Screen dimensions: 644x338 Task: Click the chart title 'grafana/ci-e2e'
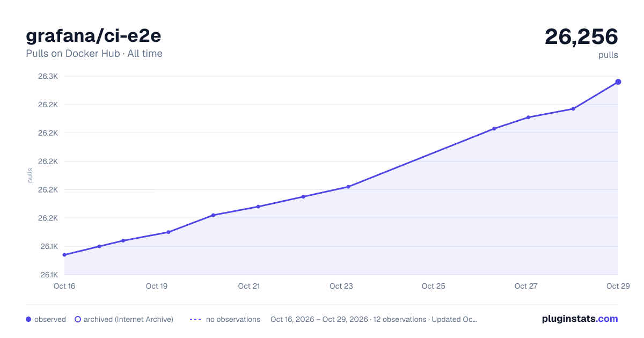click(x=93, y=35)
